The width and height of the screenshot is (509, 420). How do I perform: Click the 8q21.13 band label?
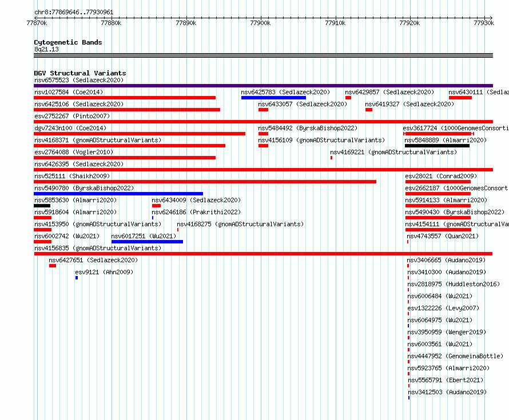(46, 49)
